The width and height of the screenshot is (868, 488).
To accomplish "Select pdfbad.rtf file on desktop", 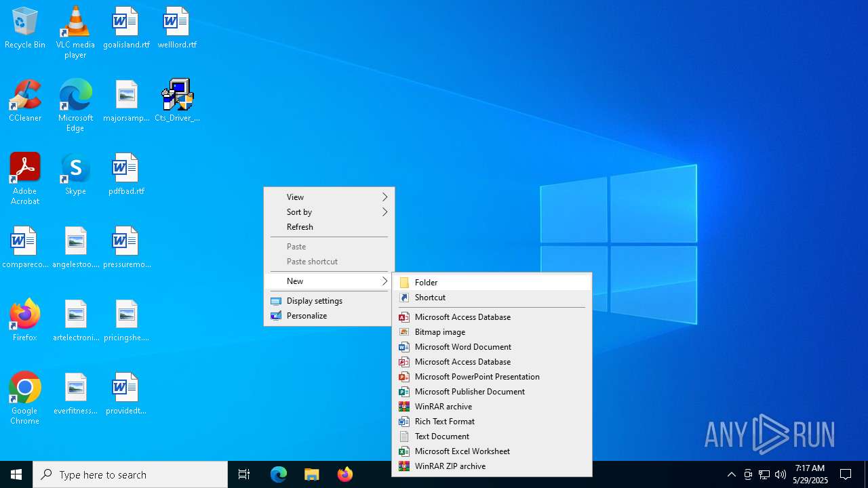I will (126, 175).
